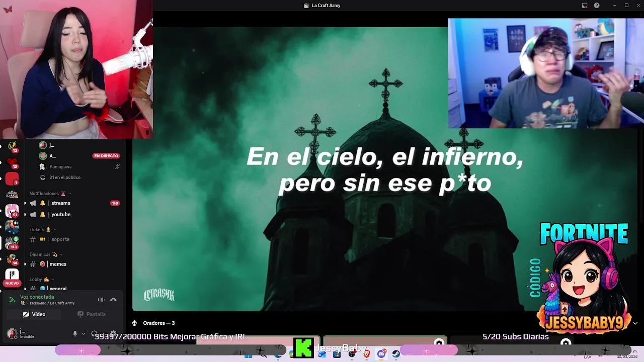Viewport: 644px width, 362px height.
Task: Click the speaker webcam tile with headphones
Action: pyautogui.click(x=546, y=73)
